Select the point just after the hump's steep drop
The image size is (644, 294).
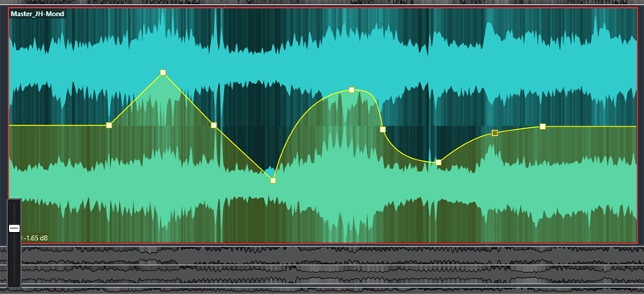(x=383, y=130)
